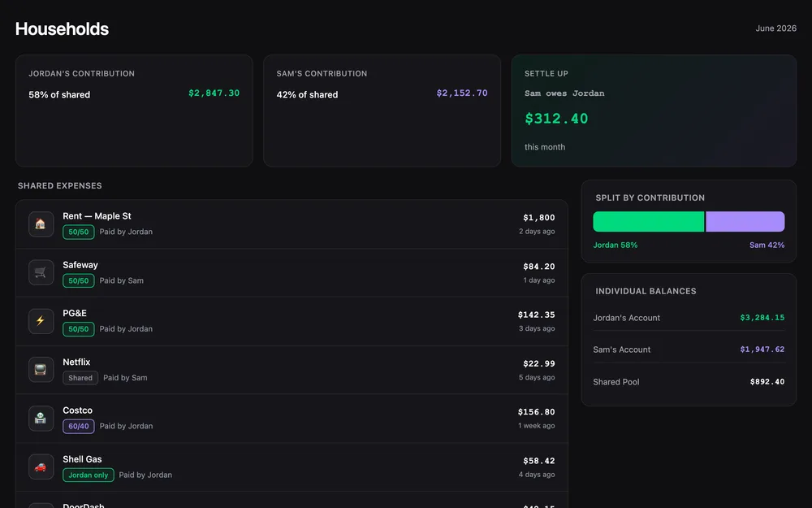812x508 pixels.
Task: Click the lightning bolt icon for PG&E
Action: click(41, 321)
